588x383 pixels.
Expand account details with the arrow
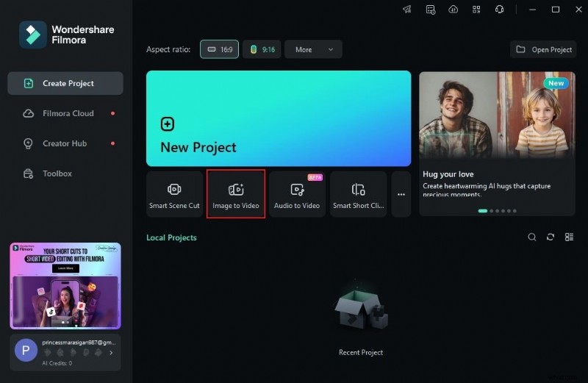111,353
